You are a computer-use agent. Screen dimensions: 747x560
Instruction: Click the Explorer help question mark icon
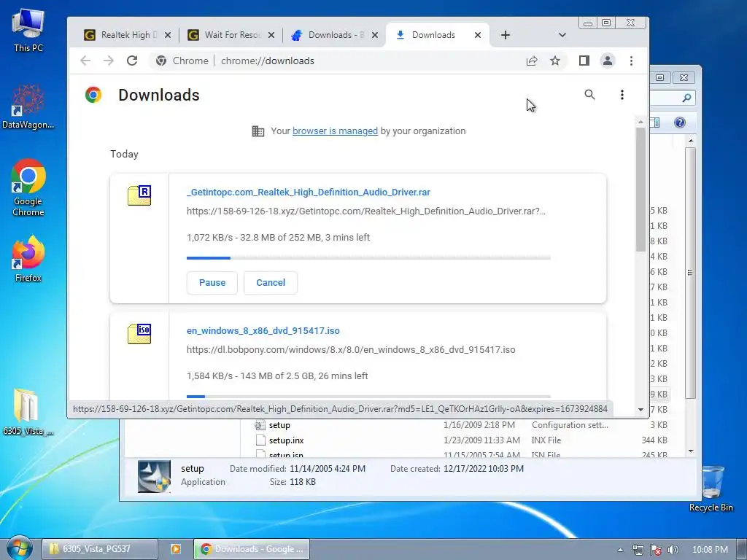680,122
